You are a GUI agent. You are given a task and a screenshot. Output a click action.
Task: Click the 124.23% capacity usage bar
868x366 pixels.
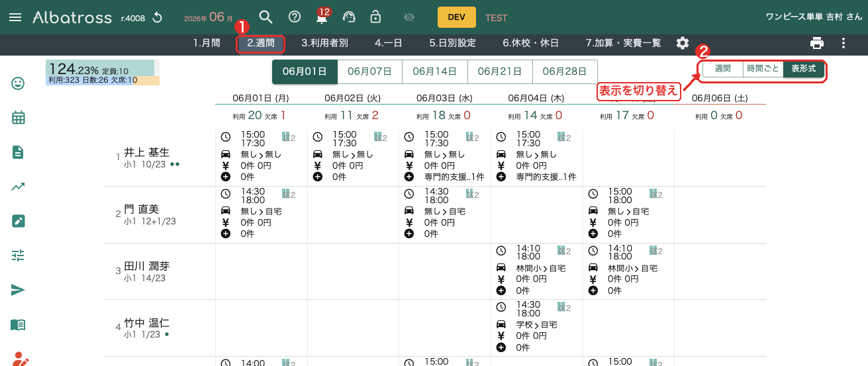103,73
